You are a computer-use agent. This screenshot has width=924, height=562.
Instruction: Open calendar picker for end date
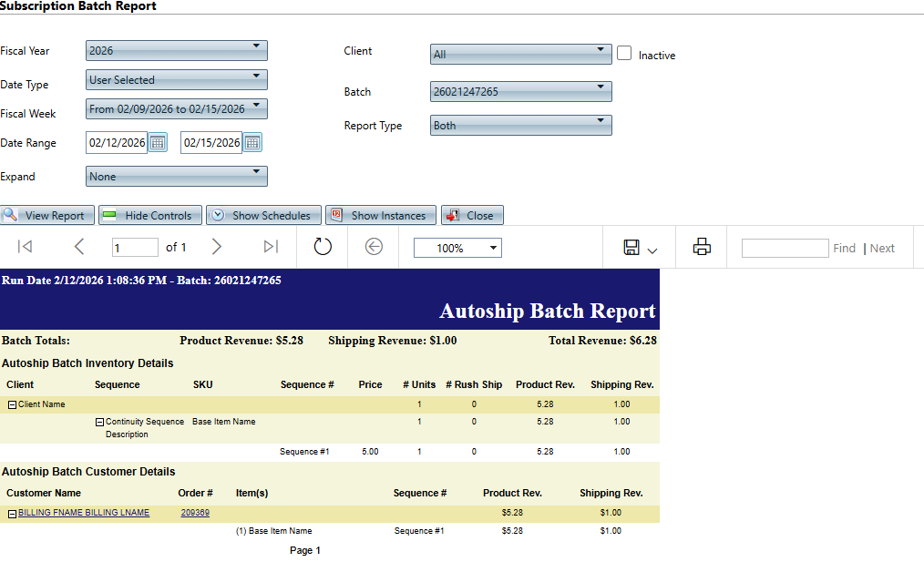[x=252, y=142]
